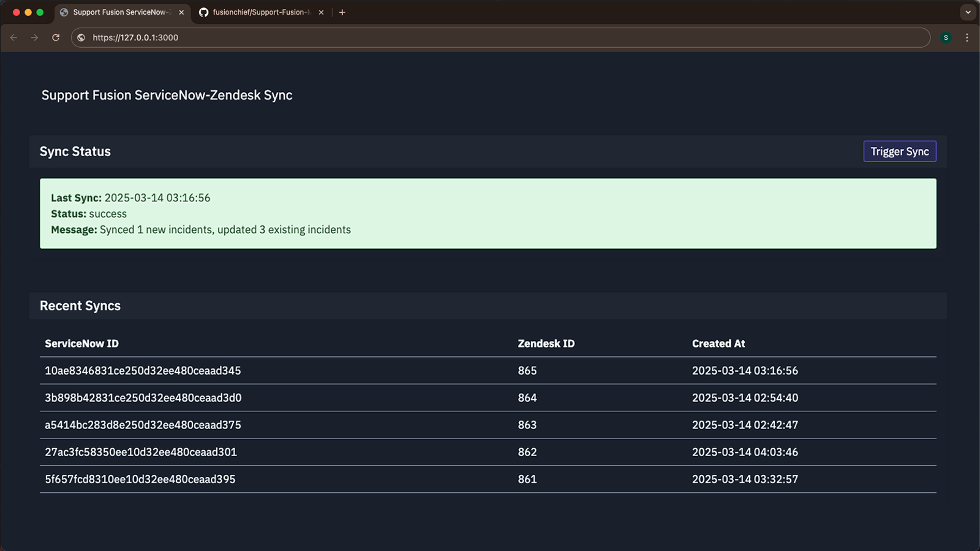Click the green Last Sync status banner
Image resolution: width=980 pixels, height=551 pixels.
click(x=488, y=214)
